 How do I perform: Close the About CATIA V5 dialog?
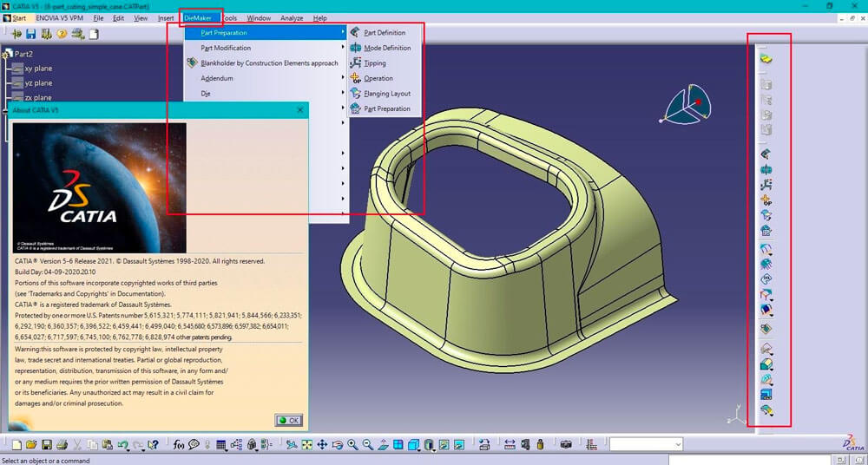[300, 110]
